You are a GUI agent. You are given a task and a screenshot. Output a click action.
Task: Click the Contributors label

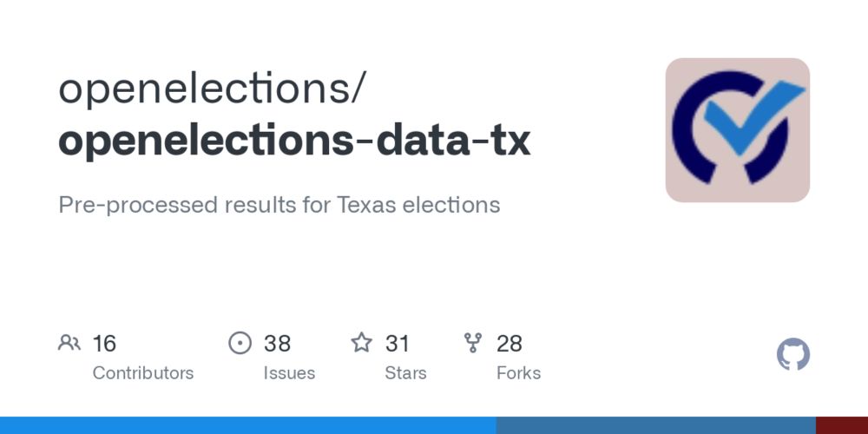(143, 373)
